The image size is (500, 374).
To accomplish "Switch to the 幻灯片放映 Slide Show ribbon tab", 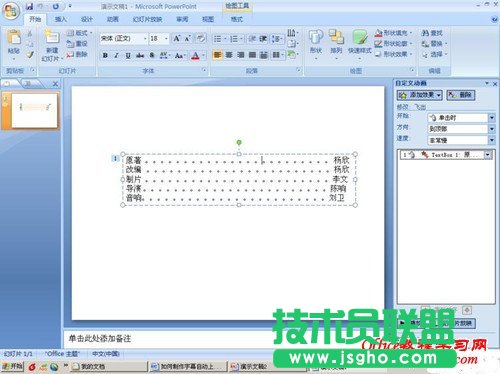I will coord(147,19).
